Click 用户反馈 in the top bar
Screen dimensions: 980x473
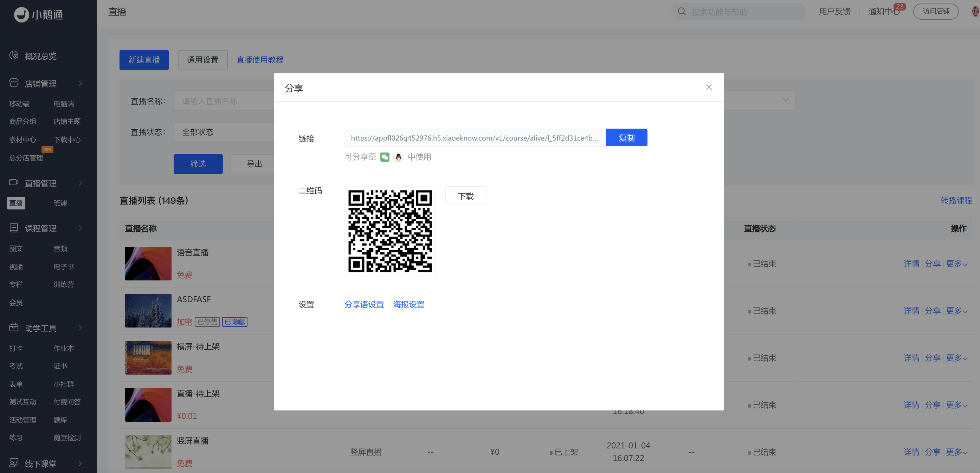point(835,11)
